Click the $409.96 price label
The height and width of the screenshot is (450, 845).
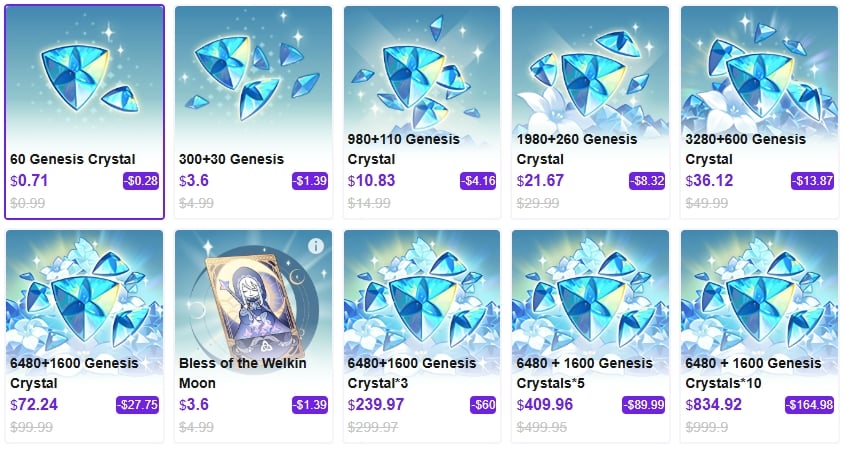pyautogui.click(x=545, y=405)
